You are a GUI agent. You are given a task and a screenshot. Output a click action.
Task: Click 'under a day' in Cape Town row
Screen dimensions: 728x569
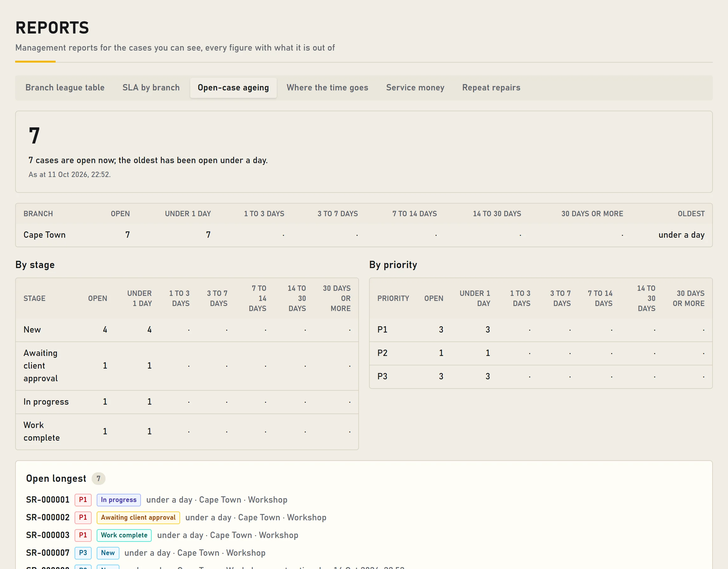tap(681, 235)
